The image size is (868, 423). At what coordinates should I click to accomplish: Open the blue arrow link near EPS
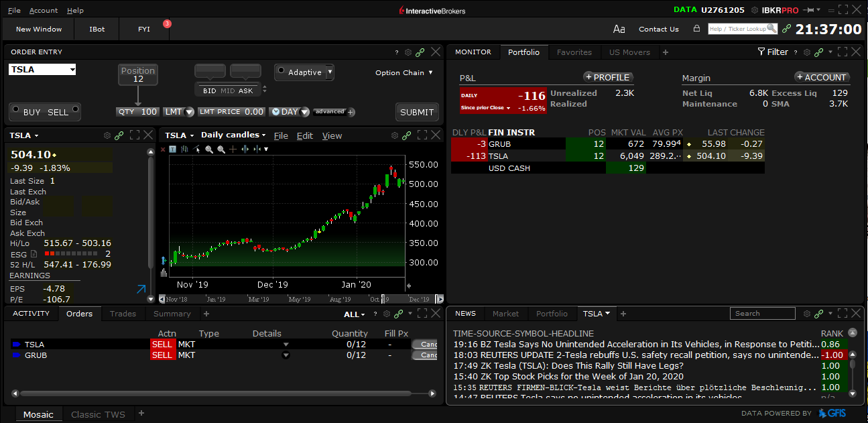[141, 289]
